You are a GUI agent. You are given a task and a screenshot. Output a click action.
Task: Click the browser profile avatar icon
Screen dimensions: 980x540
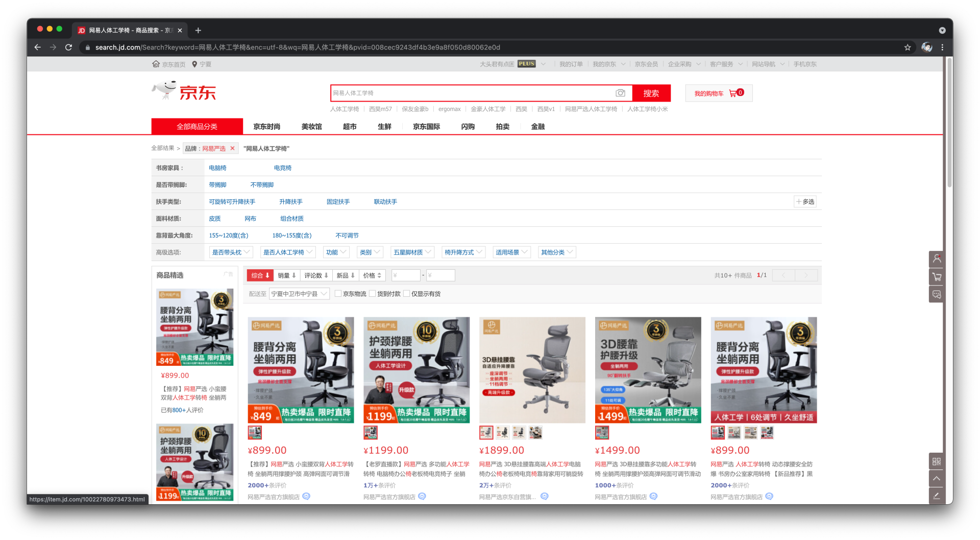coord(927,47)
